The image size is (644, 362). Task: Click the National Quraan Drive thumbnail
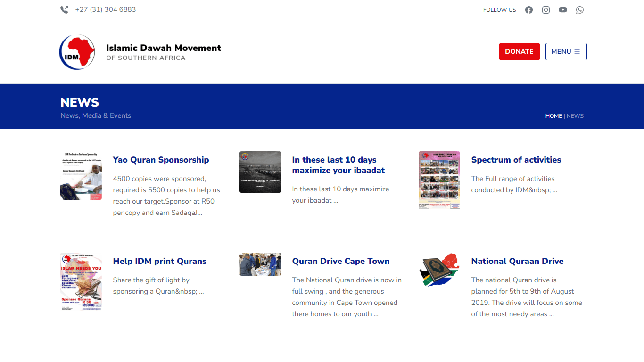pos(439,269)
